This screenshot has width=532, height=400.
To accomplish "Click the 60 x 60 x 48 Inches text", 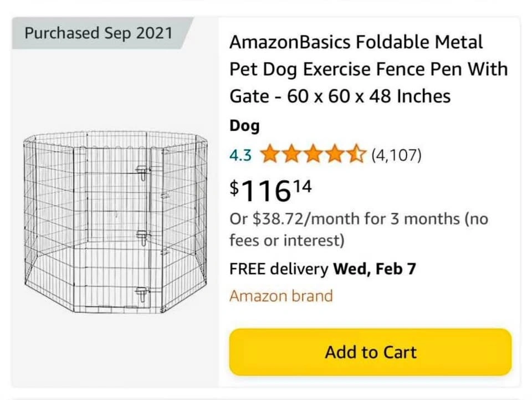I will [x=369, y=96].
